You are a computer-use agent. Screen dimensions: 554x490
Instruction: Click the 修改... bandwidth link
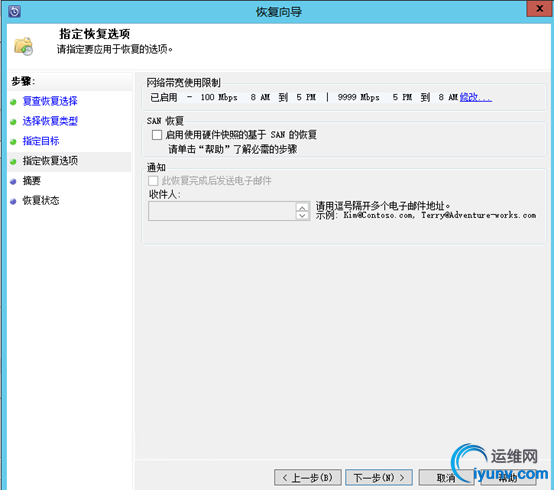pyautogui.click(x=476, y=97)
